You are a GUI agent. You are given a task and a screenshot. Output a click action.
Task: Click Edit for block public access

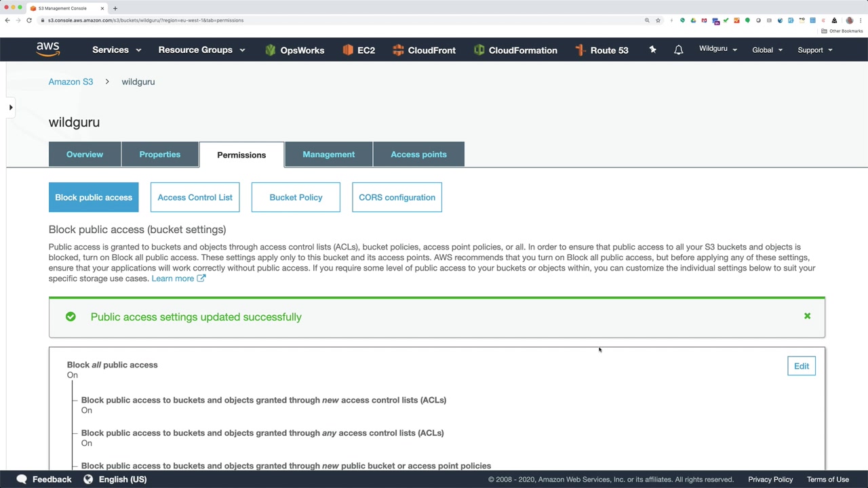[x=802, y=366]
